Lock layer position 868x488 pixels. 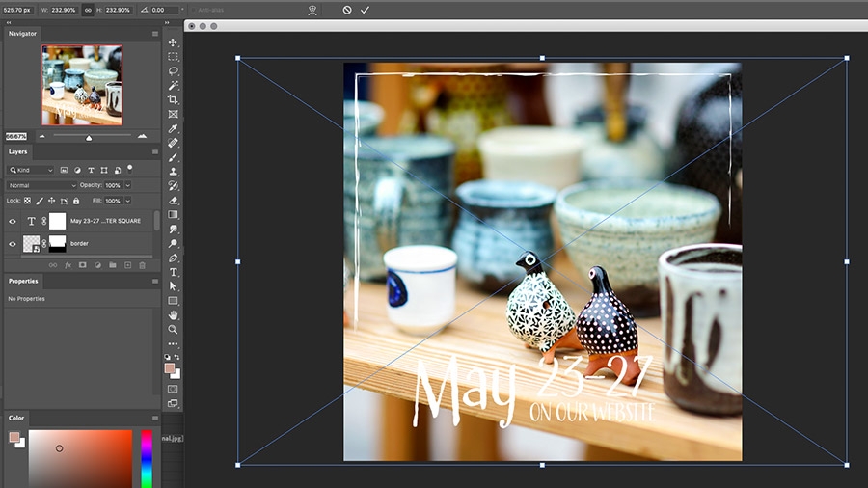coord(51,201)
